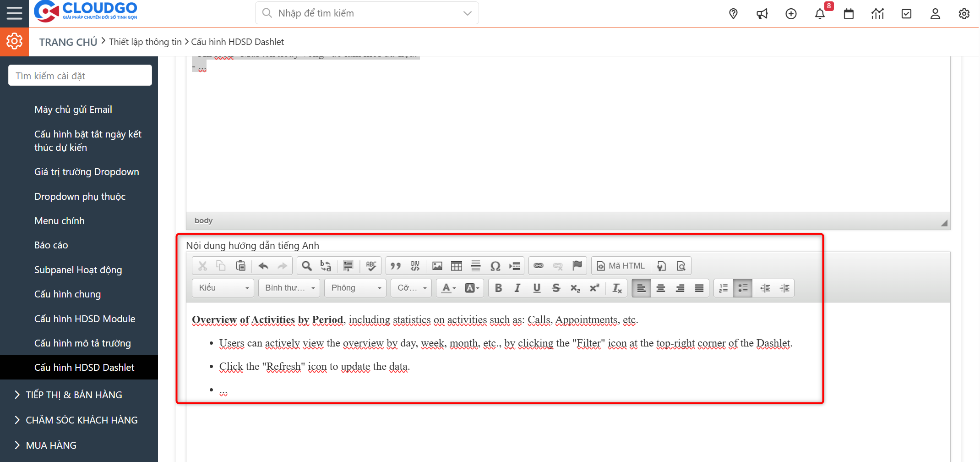Run spell check ABC icon

[x=371, y=266]
